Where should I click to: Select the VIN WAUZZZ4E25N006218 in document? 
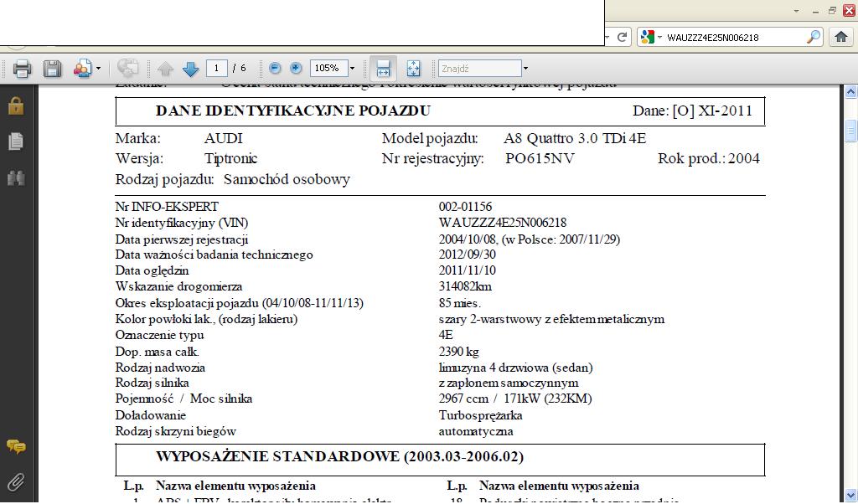503,223
